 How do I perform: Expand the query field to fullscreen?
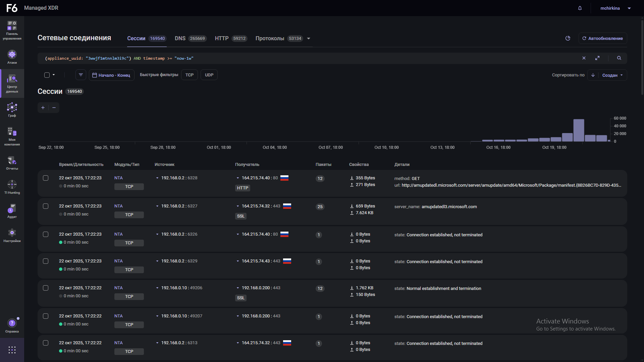point(597,58)
